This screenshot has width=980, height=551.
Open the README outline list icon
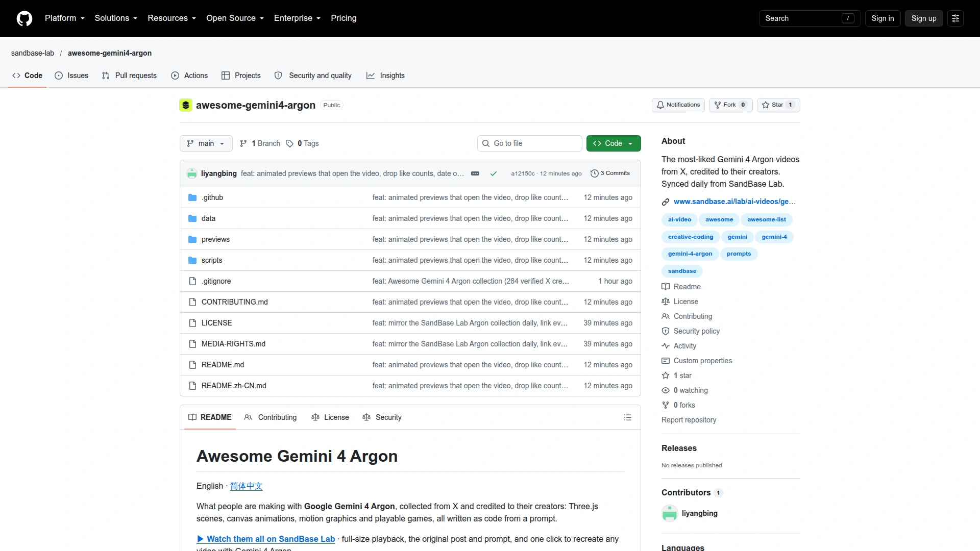pyautogui.click(x=628, y=417)
